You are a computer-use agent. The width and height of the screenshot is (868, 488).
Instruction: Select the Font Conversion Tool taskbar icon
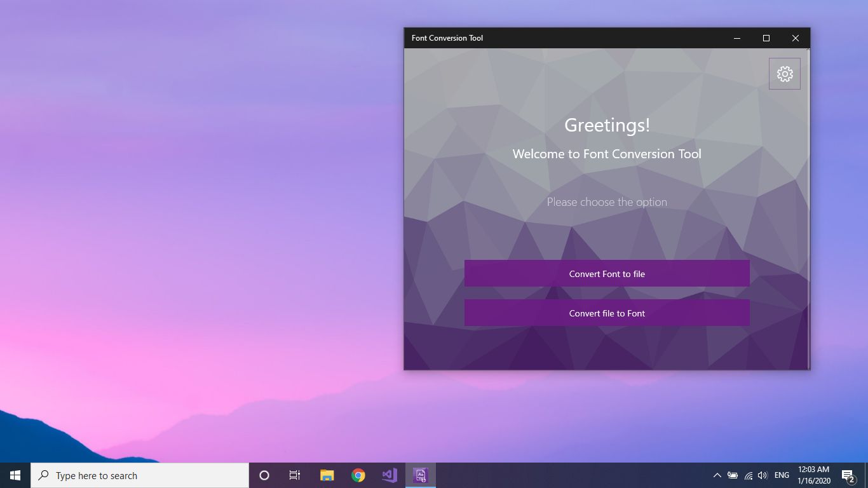pos(420,475)
